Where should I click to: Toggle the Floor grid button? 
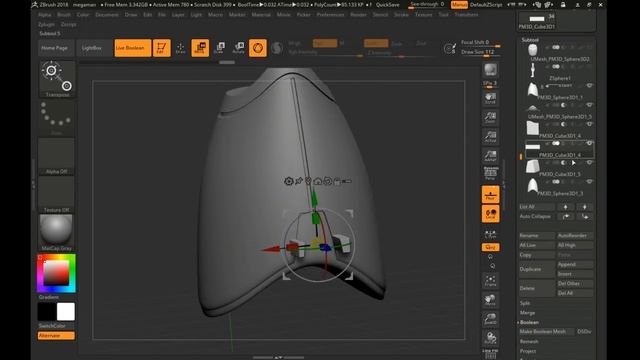(490, 195)
